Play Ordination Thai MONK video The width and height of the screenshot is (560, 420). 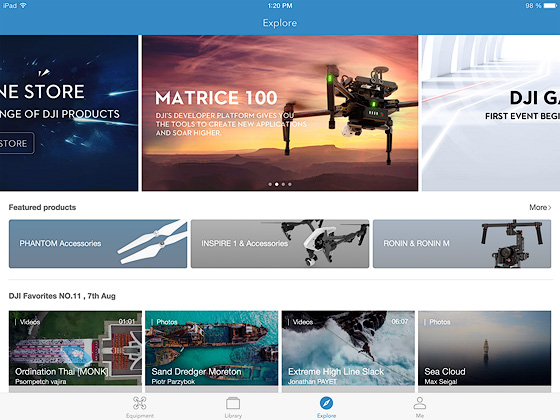pos(75,348)
